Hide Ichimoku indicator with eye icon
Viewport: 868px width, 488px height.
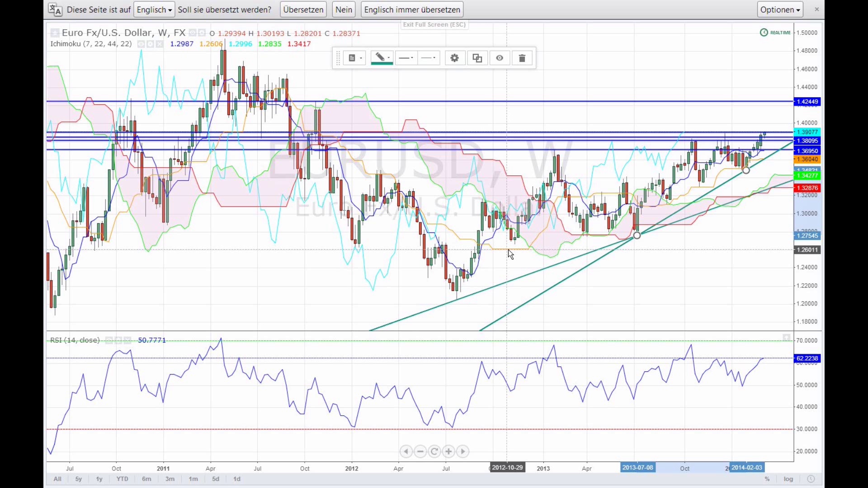(141, 44)
